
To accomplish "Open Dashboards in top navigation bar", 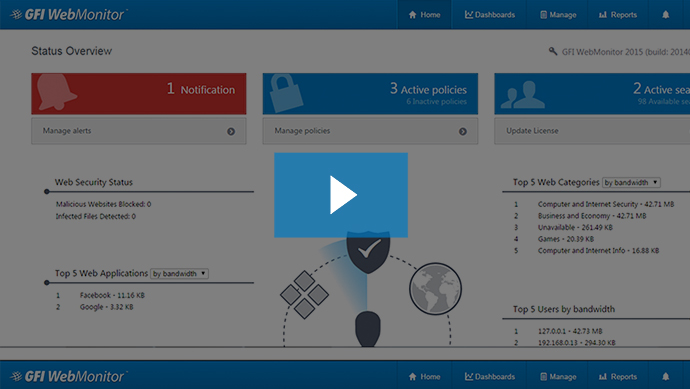I will (x=489, y=15).
